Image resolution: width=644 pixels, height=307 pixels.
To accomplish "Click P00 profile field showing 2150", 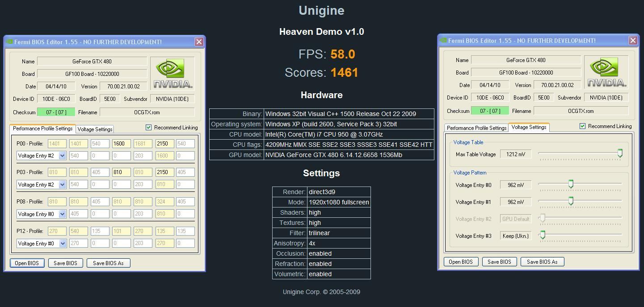I will pos(164,143).
